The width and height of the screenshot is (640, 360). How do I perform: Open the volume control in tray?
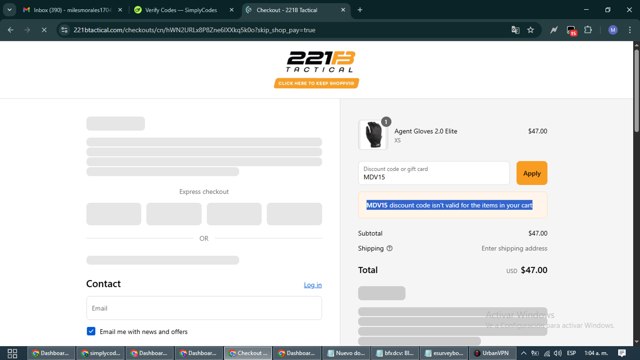point(558,353)
